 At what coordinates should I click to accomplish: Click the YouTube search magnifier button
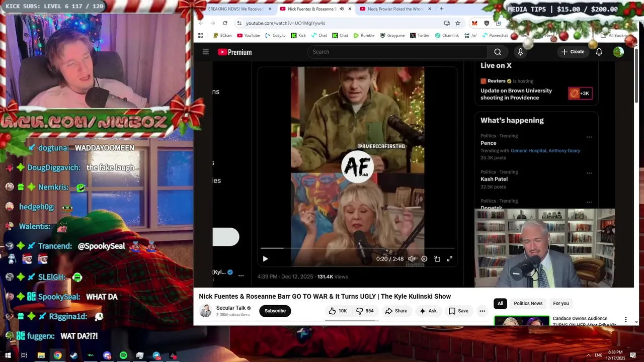click(498, 52)
